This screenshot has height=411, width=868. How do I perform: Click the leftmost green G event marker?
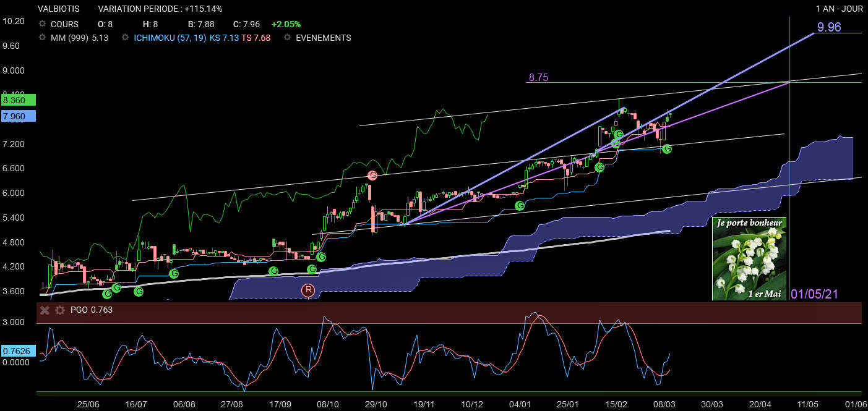(107, 294)
